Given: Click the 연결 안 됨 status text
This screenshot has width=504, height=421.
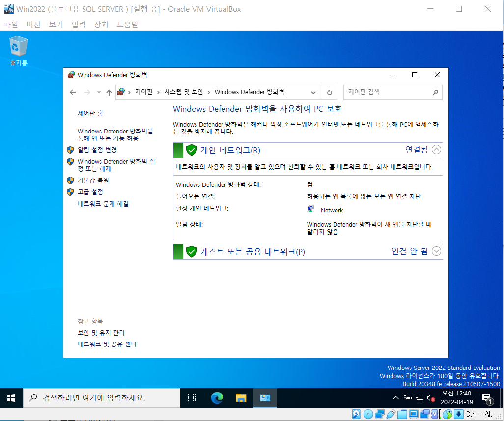Looking at the screenshot, I should pyautogui.click(x=410, y=251).
